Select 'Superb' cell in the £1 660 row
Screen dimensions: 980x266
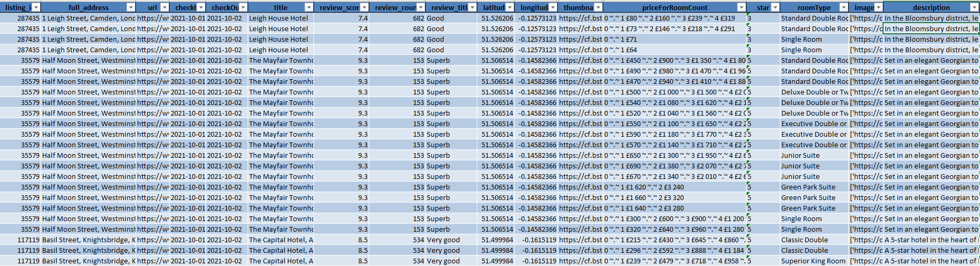tap(452, 197)
